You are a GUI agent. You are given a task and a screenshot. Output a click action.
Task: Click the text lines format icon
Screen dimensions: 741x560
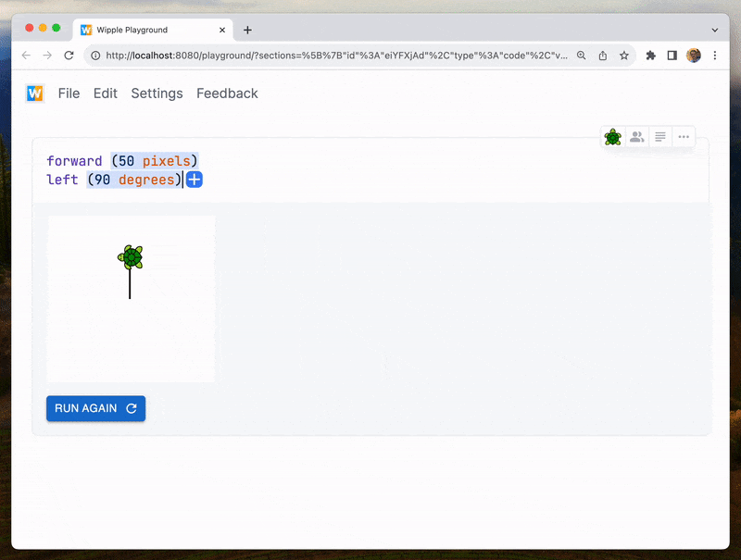660,137
